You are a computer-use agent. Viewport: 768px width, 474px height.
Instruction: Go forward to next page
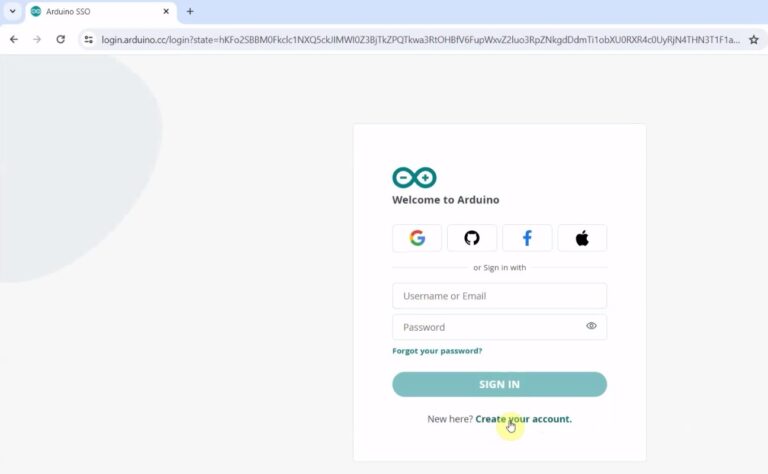point(37,39)
